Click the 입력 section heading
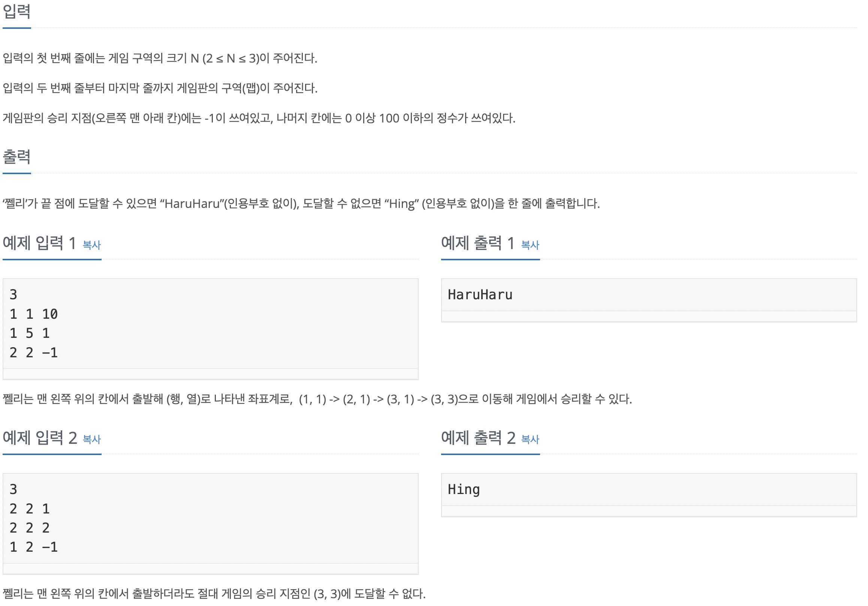 16,11
